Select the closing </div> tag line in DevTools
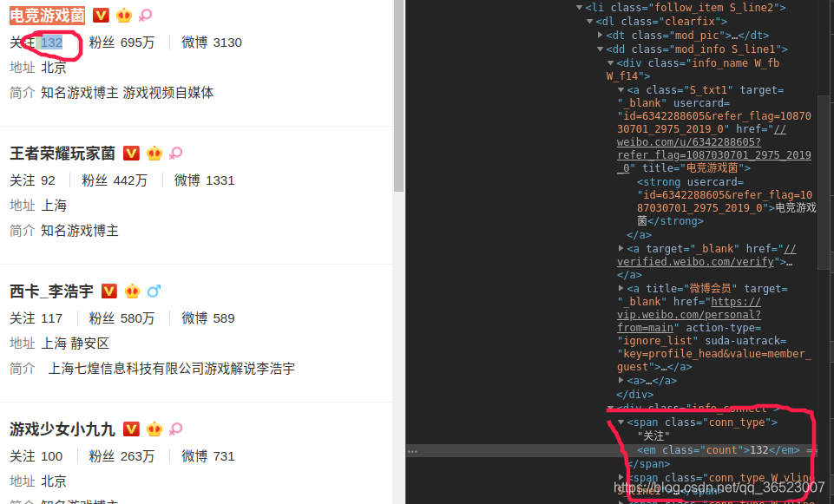The height and width of the screenshot is (504, 834). click(634, 395)
